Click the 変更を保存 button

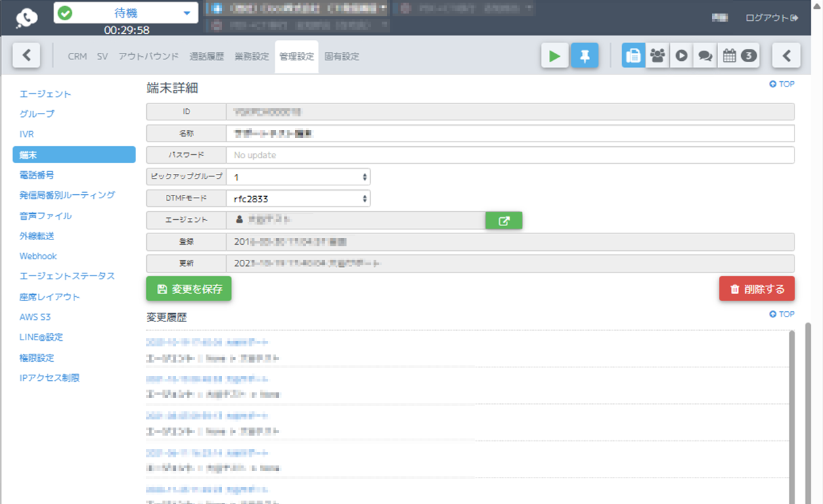pos(189,289)
